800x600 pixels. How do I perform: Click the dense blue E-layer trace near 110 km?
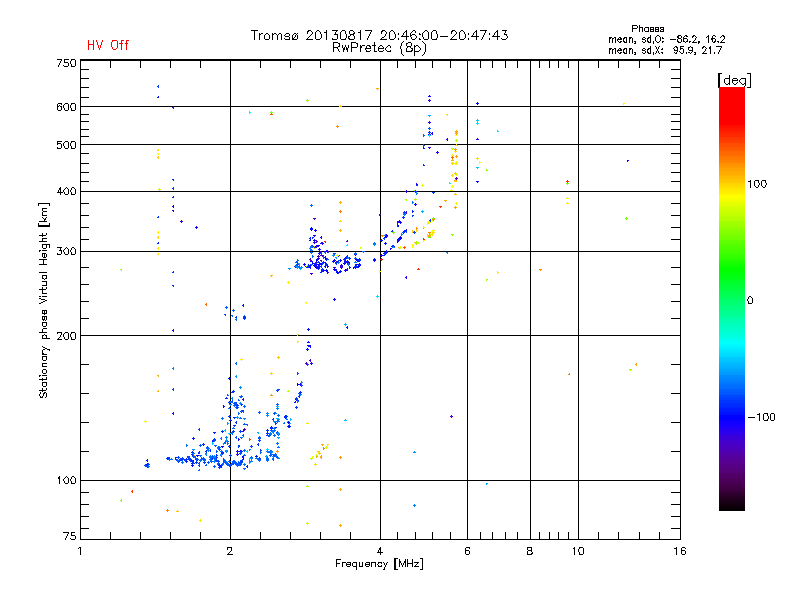pyautogui.click(x=224, y=461)
